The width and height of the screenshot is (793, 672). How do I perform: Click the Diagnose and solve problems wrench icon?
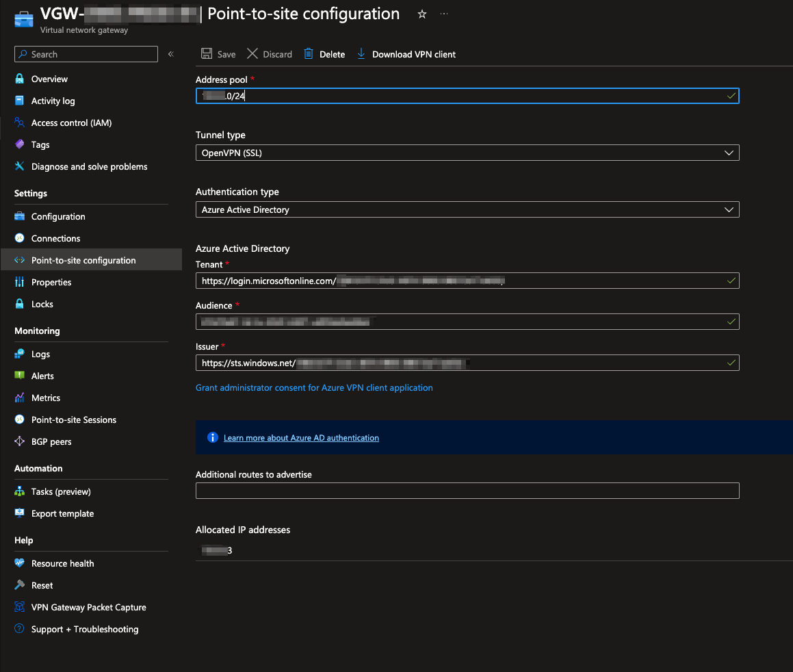[x=19, y=166]
